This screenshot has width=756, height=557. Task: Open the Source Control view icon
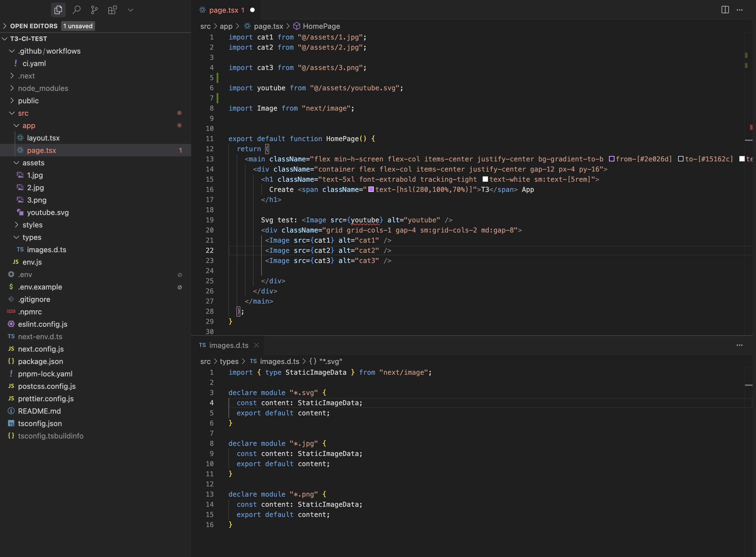pos(95,10)
